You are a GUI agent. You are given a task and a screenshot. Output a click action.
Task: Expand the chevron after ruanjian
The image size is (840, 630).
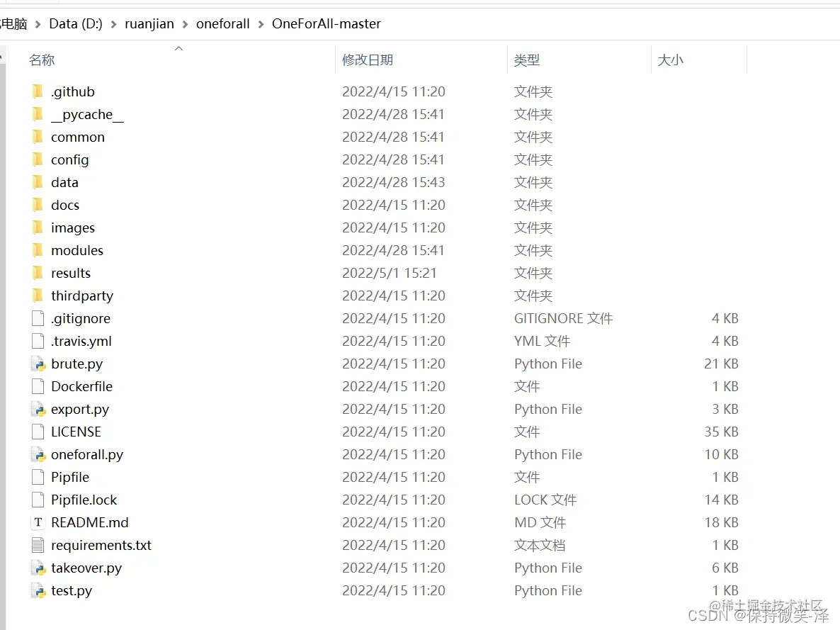186,24
